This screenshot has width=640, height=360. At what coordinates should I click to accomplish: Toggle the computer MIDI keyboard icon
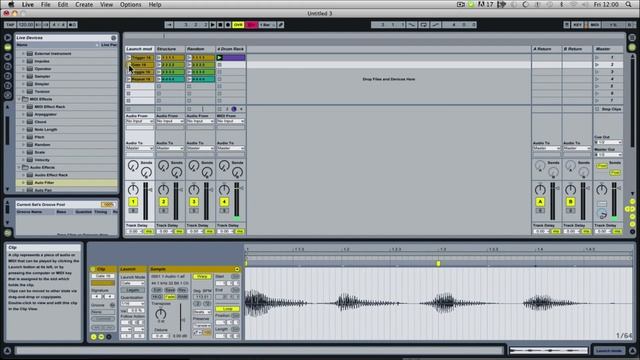point(567,25)
